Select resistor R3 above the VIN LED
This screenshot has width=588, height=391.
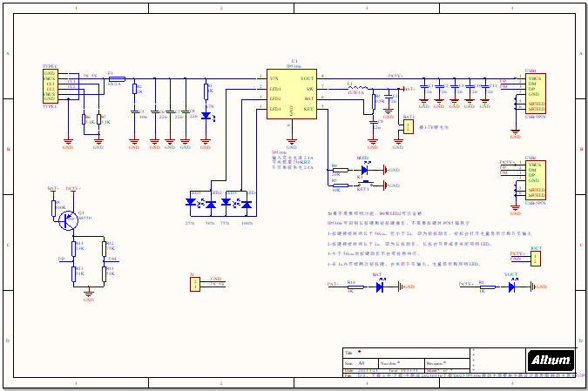[x=206, y=92]
